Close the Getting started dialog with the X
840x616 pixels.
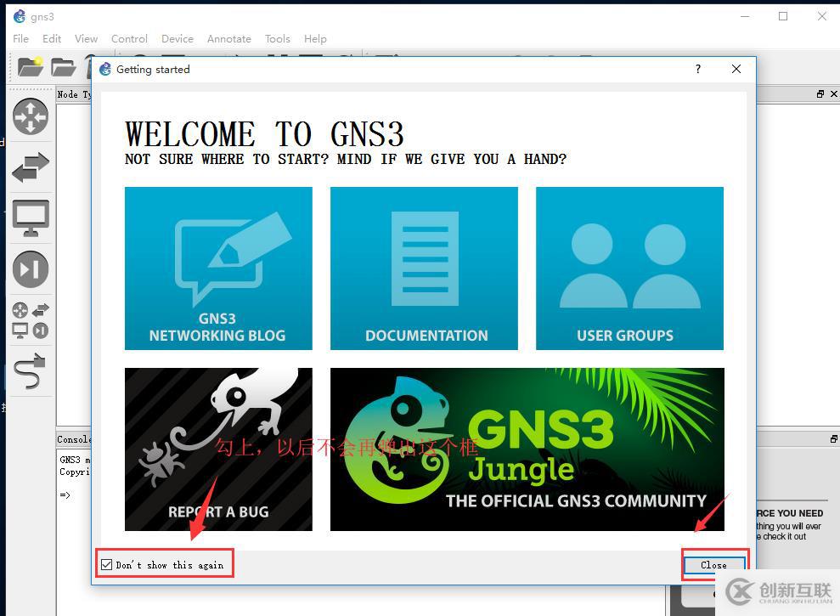click(736, 69)
